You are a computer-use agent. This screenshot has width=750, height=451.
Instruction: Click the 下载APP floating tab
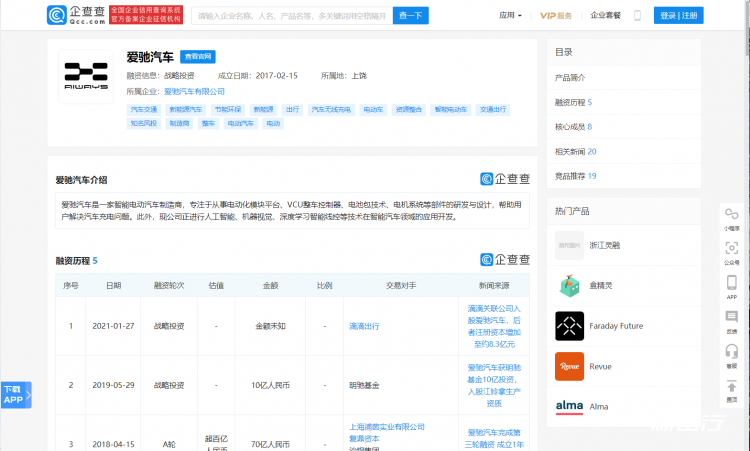point(14,394)
